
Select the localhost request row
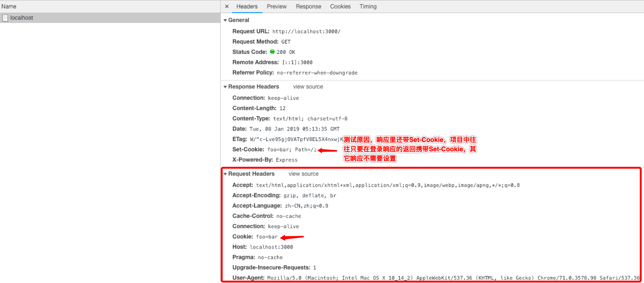[110, 18]
